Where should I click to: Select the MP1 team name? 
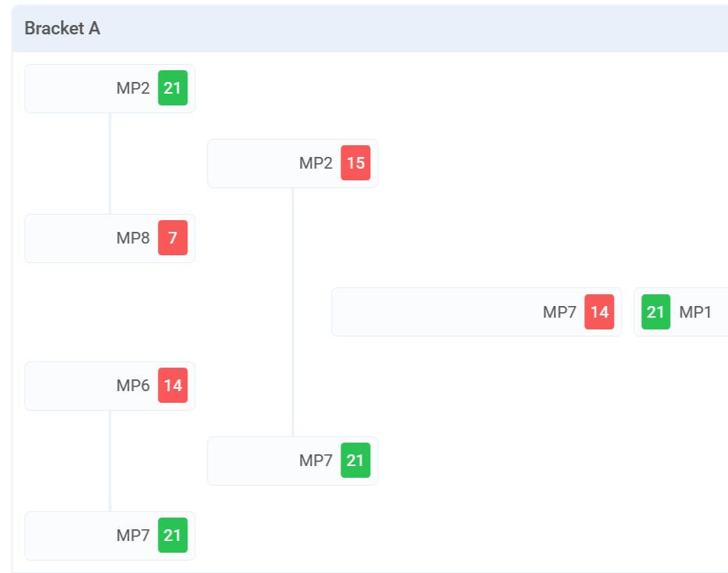(x=695, y=312)
